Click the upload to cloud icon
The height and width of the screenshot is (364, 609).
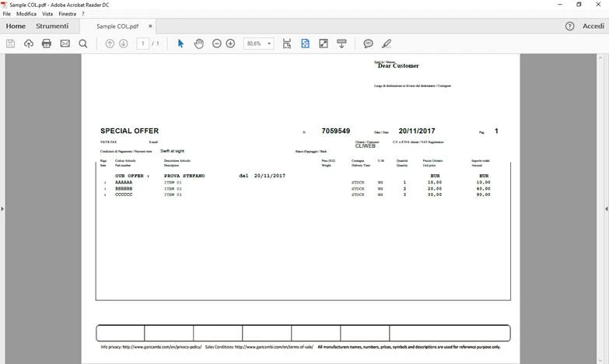click(x=28, y=44)
